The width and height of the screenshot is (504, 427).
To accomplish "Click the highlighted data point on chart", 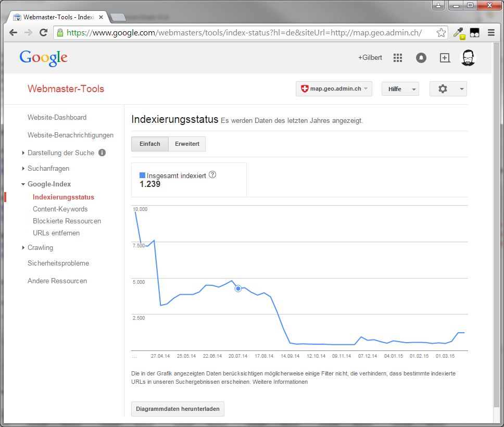I will (238, 288).
